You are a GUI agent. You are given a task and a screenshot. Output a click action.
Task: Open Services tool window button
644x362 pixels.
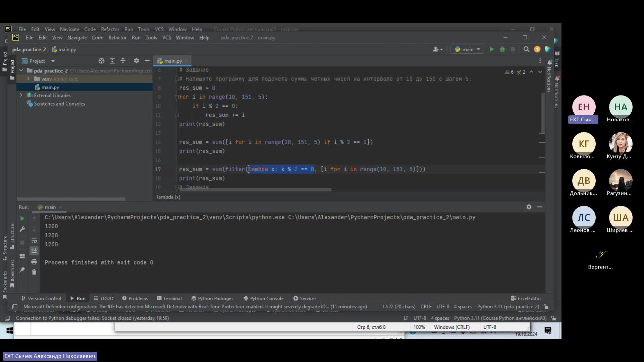(305, 298)
